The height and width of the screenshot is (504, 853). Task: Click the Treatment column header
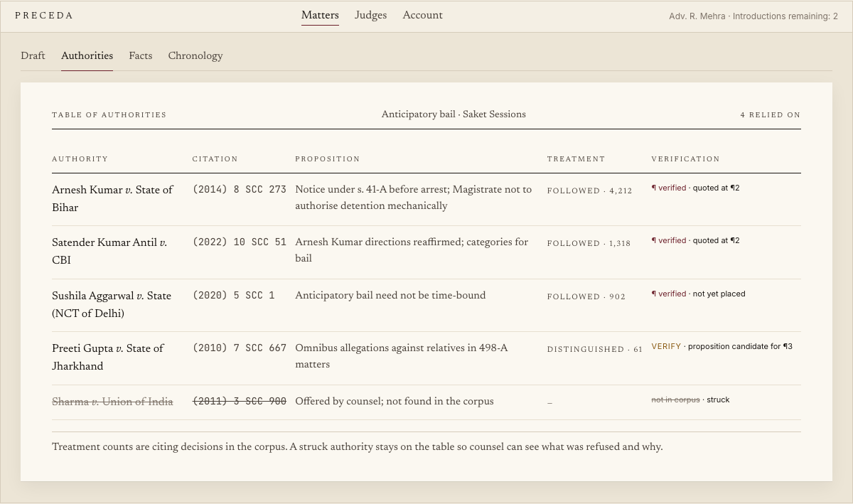coord(576,159)
